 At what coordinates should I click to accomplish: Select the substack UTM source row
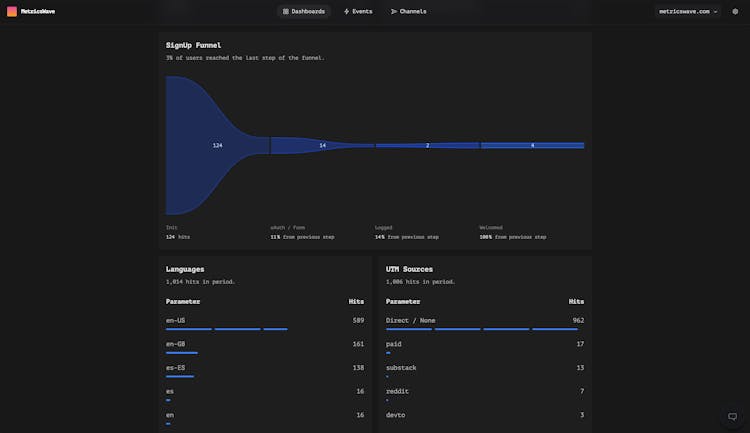pos(484,368)
